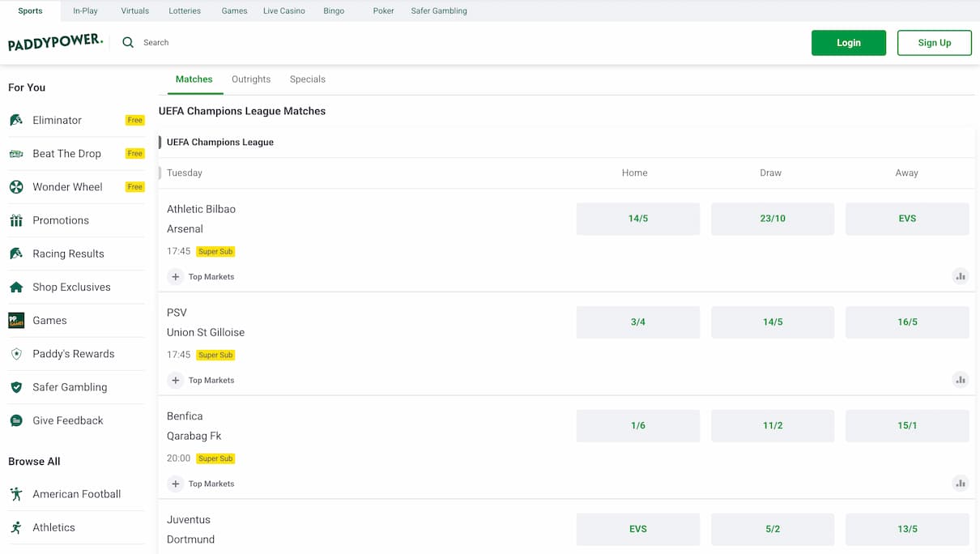The image size is (980, 554).
Task: Open the Benfica match team name
Action: coord(185,416)
